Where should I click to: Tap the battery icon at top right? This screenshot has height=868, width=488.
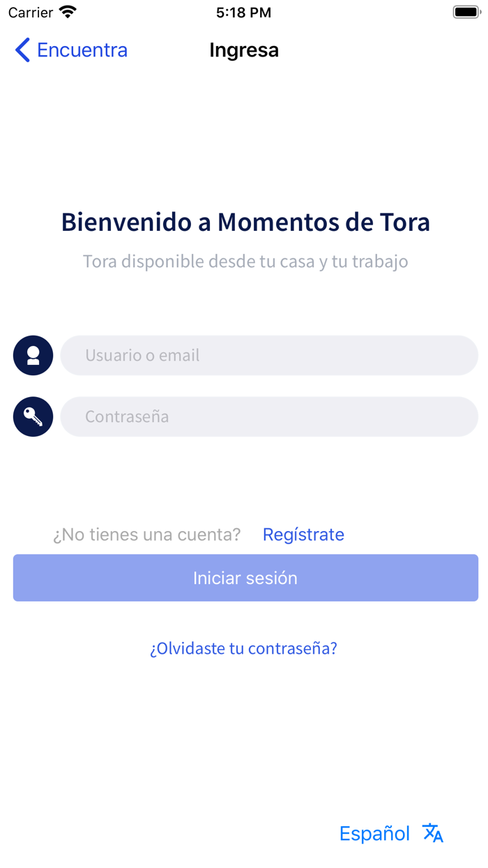coord(466,11)
